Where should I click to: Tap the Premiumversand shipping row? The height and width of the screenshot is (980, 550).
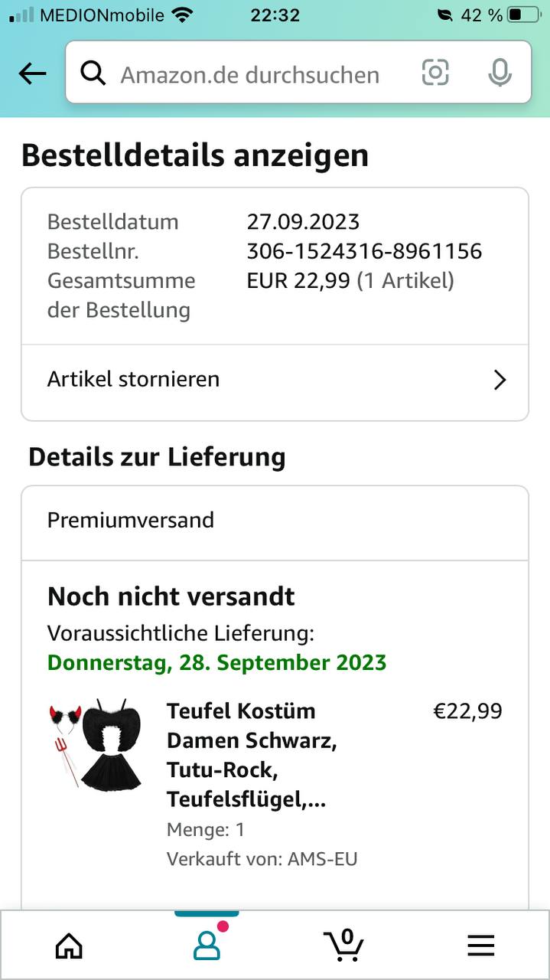(x=275, y=521)
